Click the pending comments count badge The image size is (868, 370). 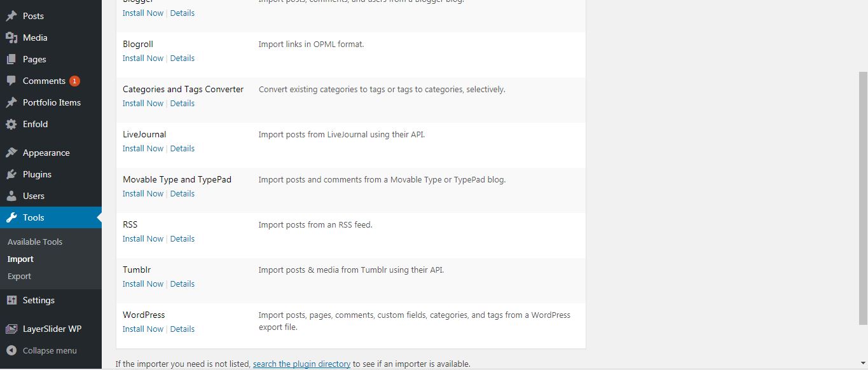coord(75,81)
